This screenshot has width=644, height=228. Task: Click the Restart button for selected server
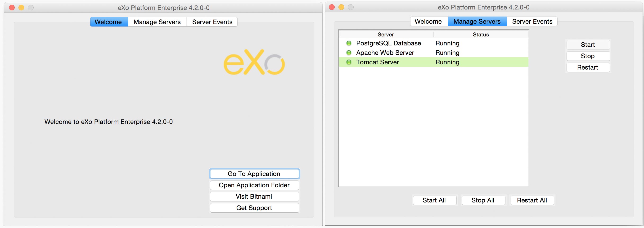click(587, 67)
